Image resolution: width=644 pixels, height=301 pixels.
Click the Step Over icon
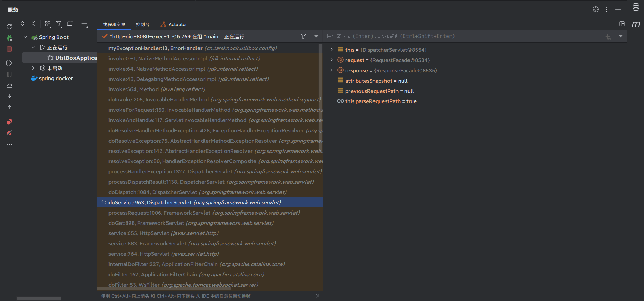pyautogui.click(x=9, y=85)
